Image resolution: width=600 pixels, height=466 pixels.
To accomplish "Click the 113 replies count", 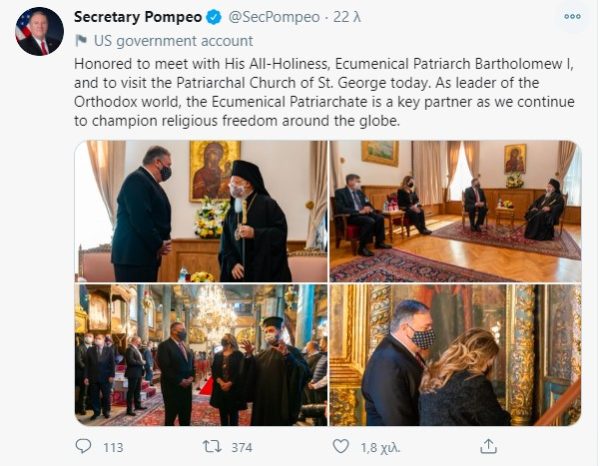I will point(113,447).
